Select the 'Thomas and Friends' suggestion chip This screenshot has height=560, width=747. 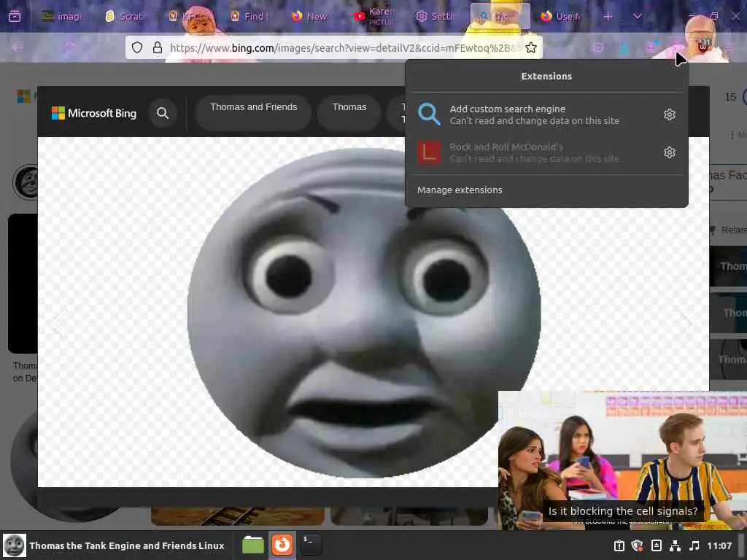[253, 113]
